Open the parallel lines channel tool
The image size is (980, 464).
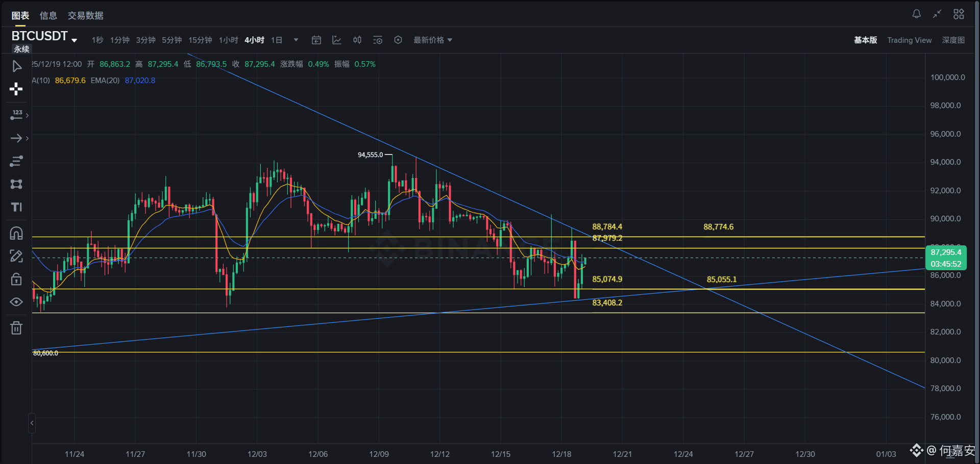pos(16,161)
